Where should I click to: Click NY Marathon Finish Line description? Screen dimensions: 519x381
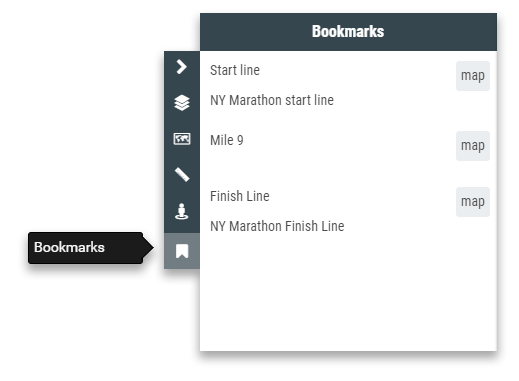tap(277, 226)
